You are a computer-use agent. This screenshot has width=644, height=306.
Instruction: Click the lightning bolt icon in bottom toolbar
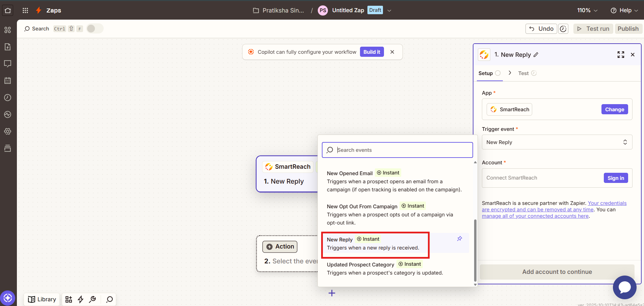pos(81,299)
